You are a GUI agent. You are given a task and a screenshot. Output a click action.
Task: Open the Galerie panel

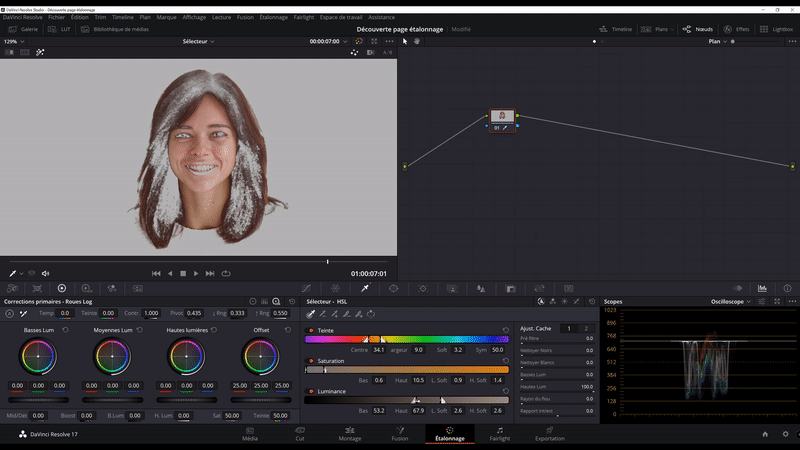click(x=23, y=29)
